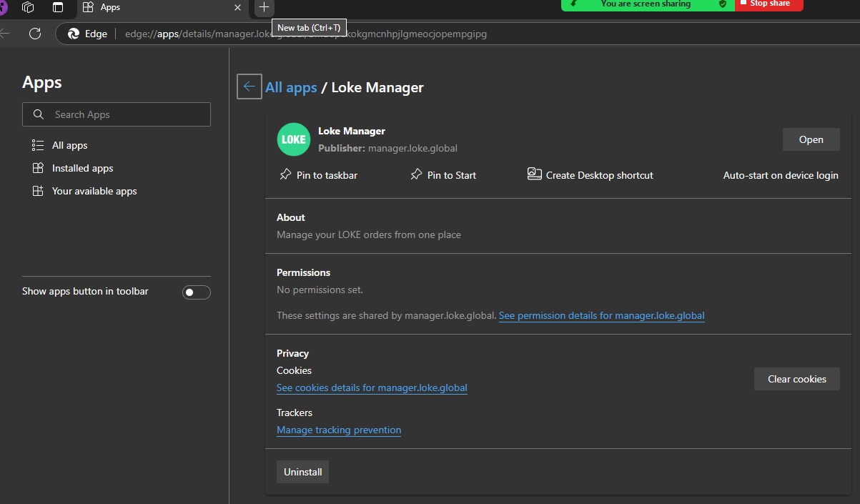Screen dimensions: 860x504
Task: Open permission details for manager.loke.global
Action: (x=602, y=315)
